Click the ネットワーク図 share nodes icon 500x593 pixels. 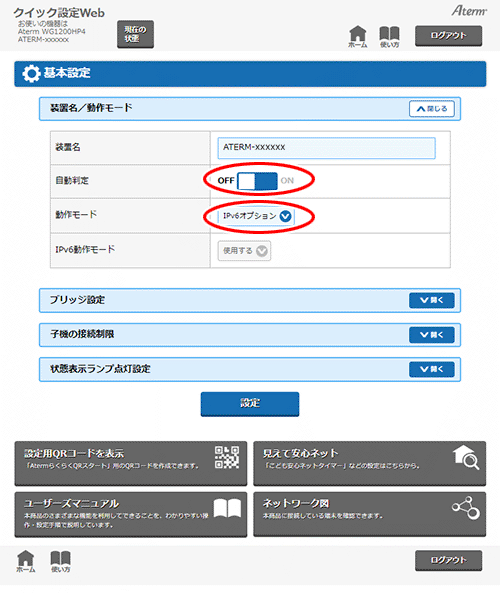click(x=466, y=508)
